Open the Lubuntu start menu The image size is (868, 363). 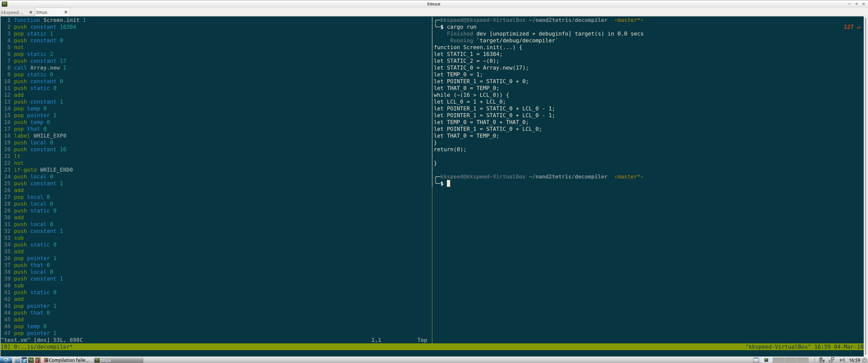point(6,360)
